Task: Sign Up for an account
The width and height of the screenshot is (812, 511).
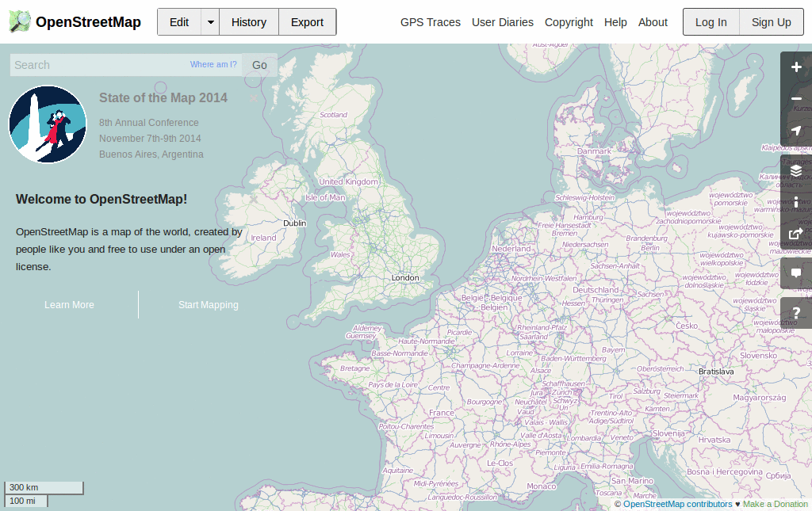Action: pos(770,22)
